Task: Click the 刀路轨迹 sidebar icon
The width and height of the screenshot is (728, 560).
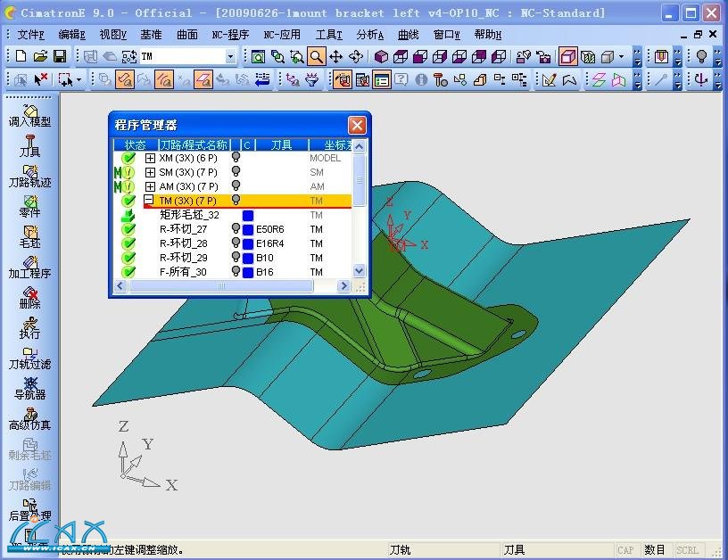Action: click(x=29, y=177)
